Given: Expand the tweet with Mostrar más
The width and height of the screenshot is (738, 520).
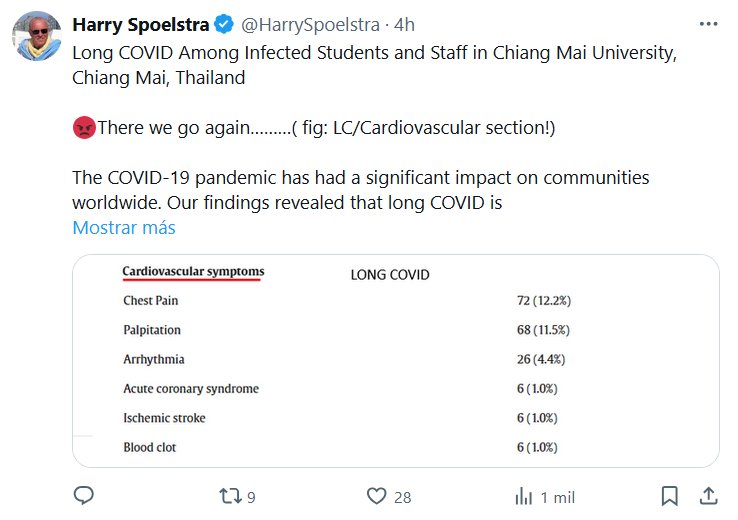Looking at the screenshot, I should (124, 228).
